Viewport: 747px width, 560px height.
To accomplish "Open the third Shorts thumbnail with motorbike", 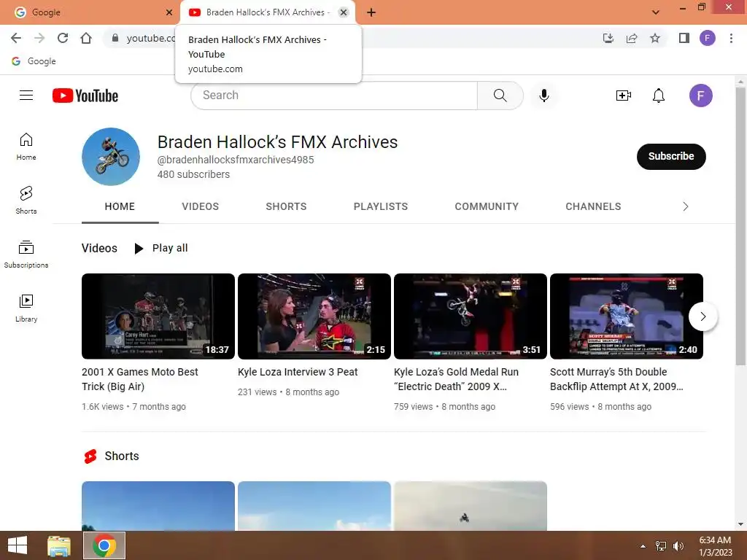I will click(x=471, y=506).
